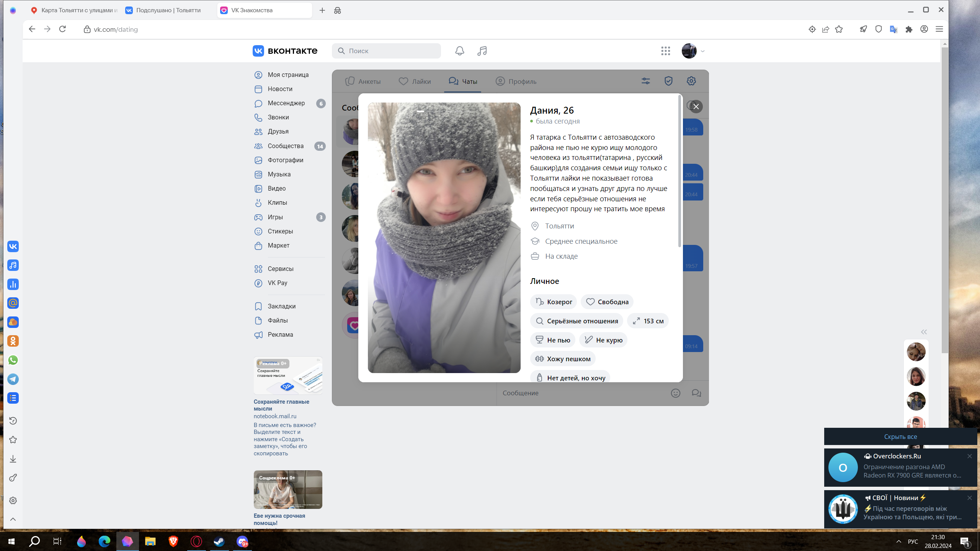Open dating filters sliders icon
The height and width of the screenshot is (551, 980).
click(x=645, y=81)
